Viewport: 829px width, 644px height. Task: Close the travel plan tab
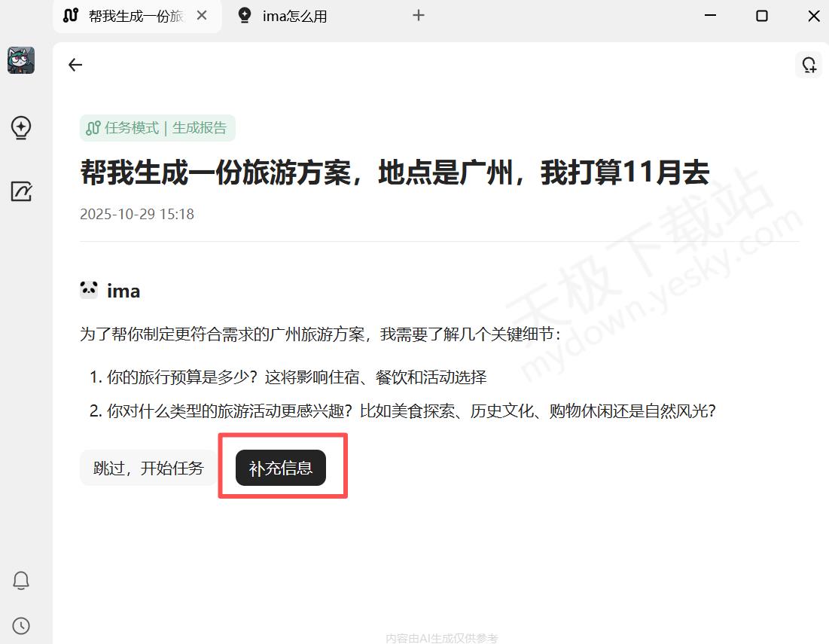point(201,16)
